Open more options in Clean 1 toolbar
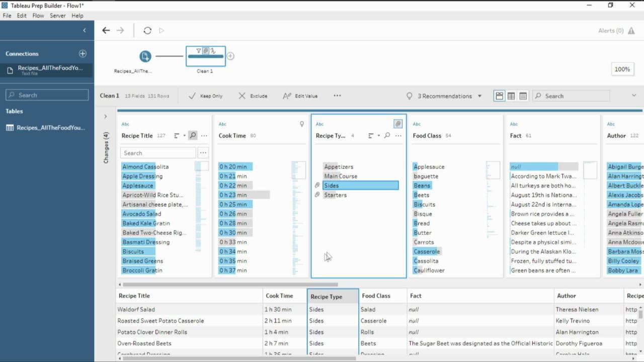 click(x=337, y=96)
